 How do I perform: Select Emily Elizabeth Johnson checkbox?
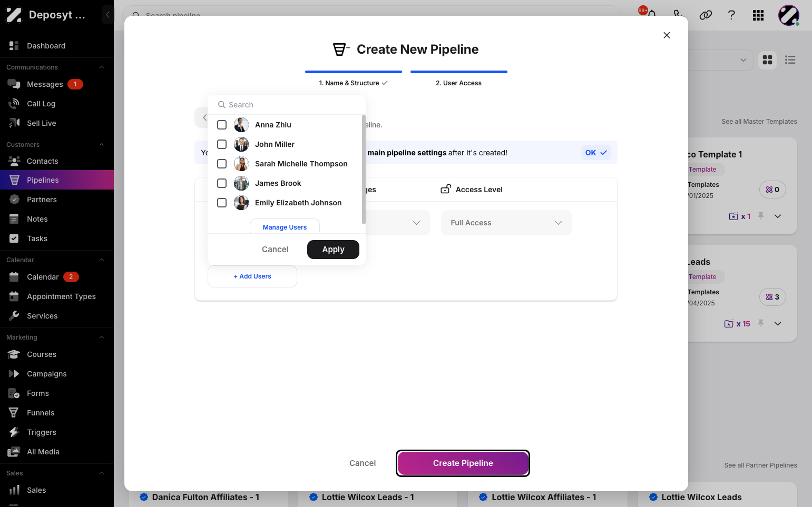[x=222, y=203]
